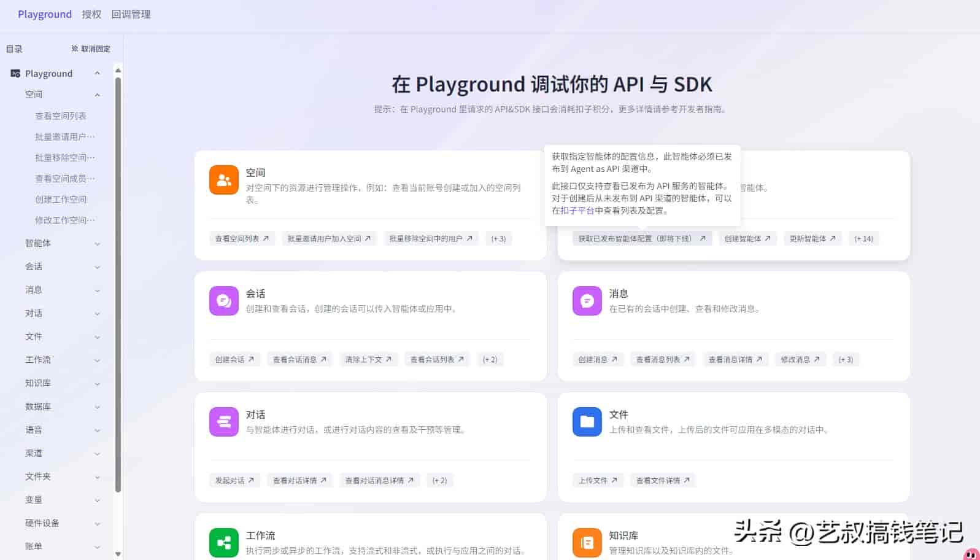The width and height of the screenshot is (980, 560).
Task: Click the purple 对话 card icon
Action: 224,422
